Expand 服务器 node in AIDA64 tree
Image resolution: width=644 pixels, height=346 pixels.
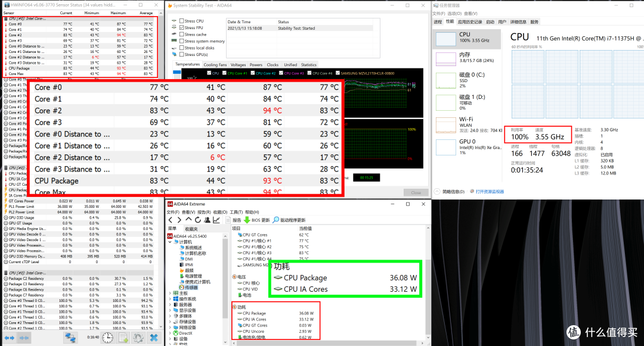click(x=170, y=305)
